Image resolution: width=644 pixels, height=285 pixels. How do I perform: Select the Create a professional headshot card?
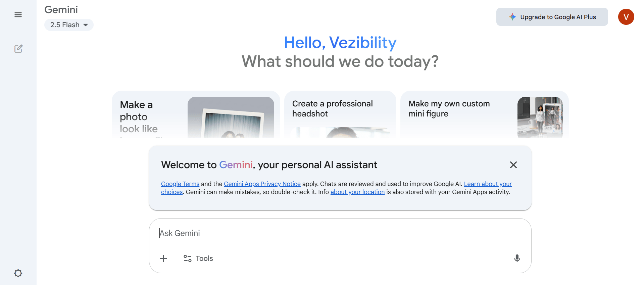coord(340,113)
